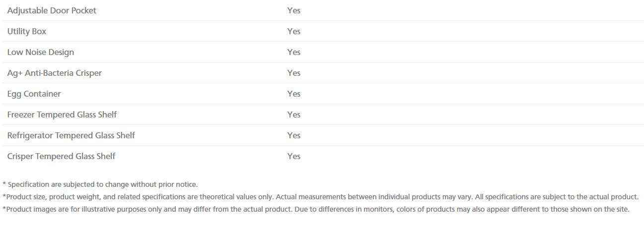The image size is (644, 232).
Task: Click the Refrigerator Tempered Glass Shelf label
Action: 71,135
